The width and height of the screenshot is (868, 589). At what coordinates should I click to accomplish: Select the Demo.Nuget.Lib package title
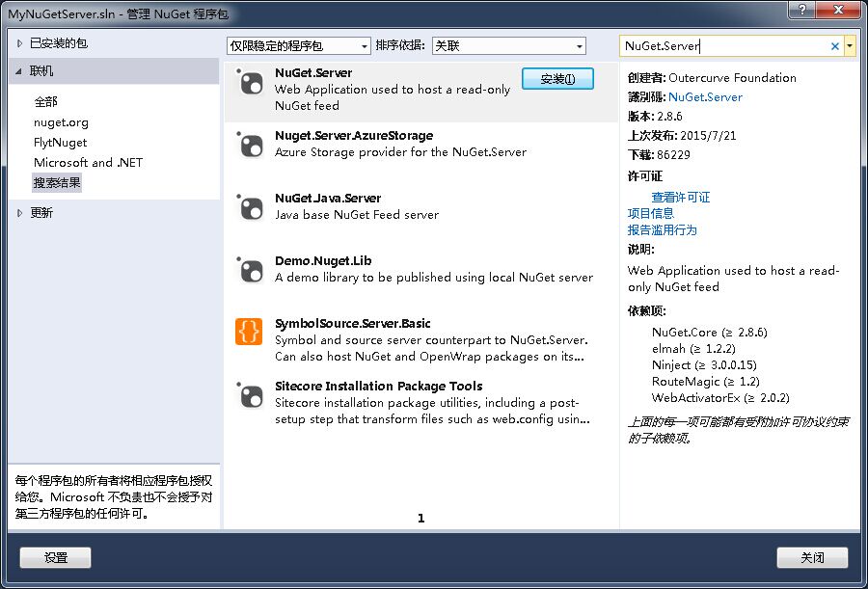[323, 260]
